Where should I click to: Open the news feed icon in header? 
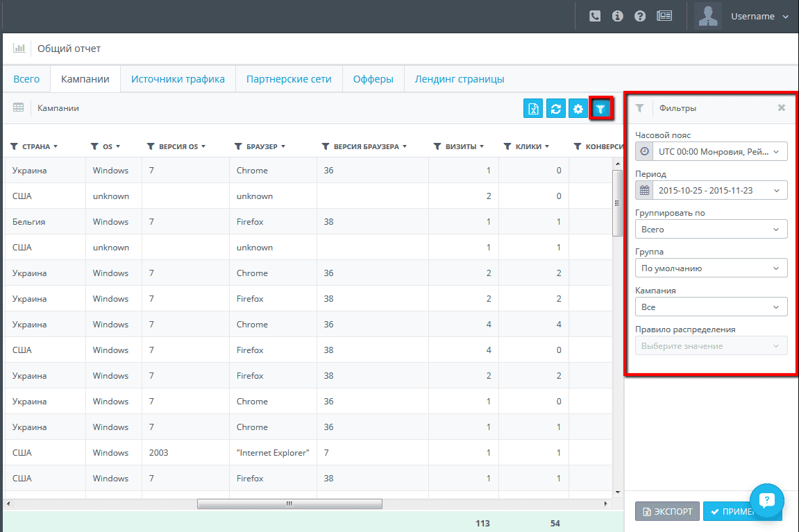(x=664, y=16)
